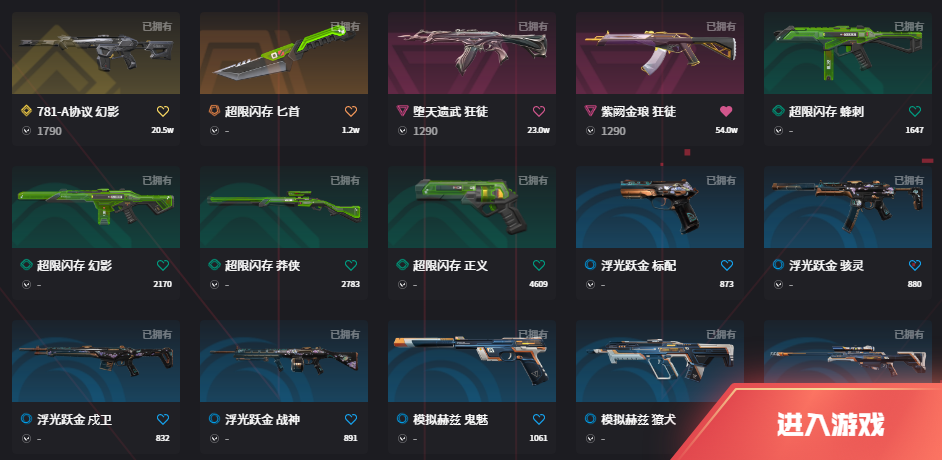The height and width of the screenshot is (460, 942).
Task: Click heart icon on 超限闪存 正义
Action: 539,265
